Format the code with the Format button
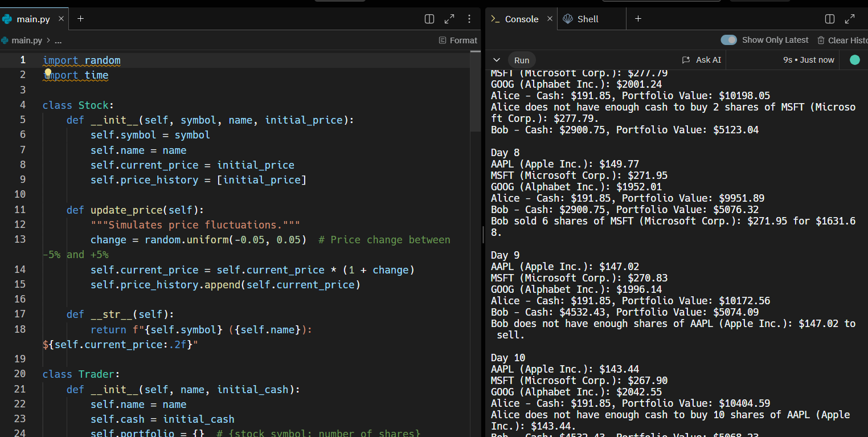 coord(458,40)
